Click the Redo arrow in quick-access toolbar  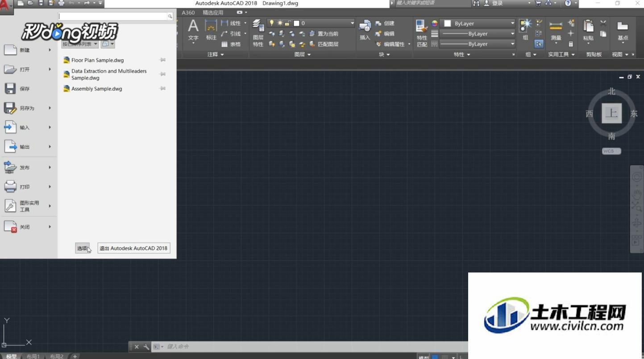(x=87, y=3)
